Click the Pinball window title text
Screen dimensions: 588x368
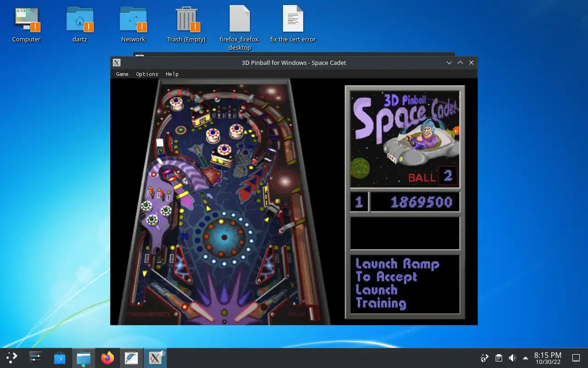point(294,63)
